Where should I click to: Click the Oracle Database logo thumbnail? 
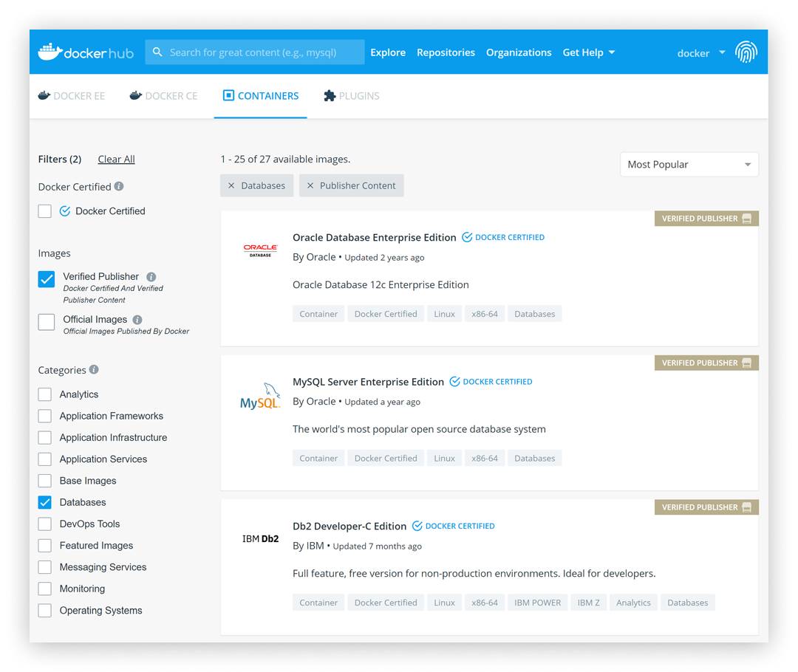pyautogui.click(x=261, y=250)
